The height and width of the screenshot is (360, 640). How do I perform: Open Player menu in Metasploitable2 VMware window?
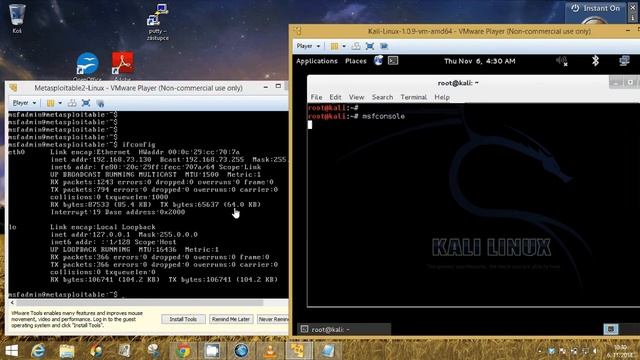pyautogui.click(x=24, y=103)
